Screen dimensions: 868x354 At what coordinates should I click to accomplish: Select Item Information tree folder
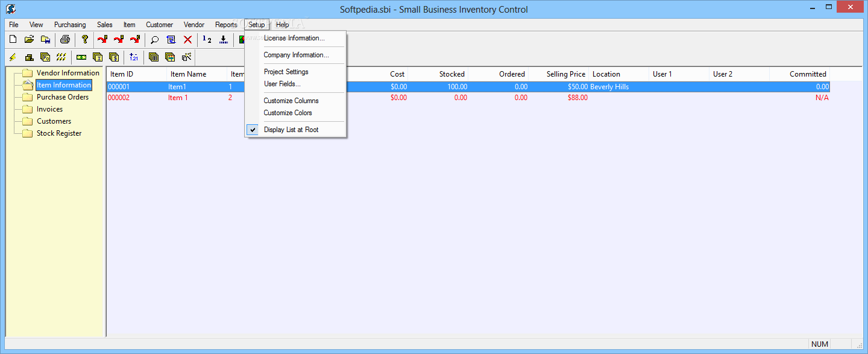coord(63,85)
